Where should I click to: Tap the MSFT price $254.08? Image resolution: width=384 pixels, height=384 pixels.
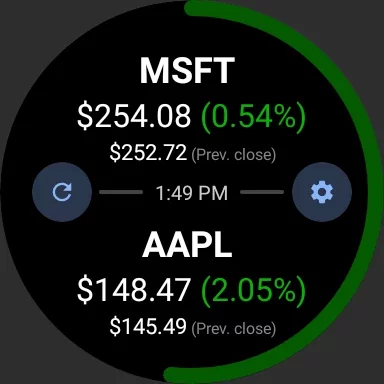click(x=134, y=116)
